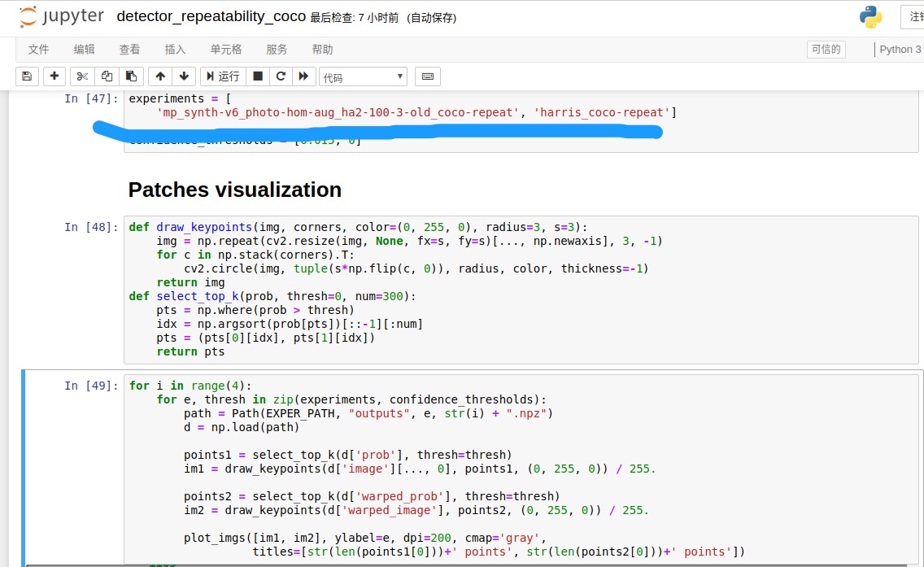Image resolution: width=924 pixels, height=567 pixels.
Task: Save the notebook using the floppy disk icon
Action: 27,76
